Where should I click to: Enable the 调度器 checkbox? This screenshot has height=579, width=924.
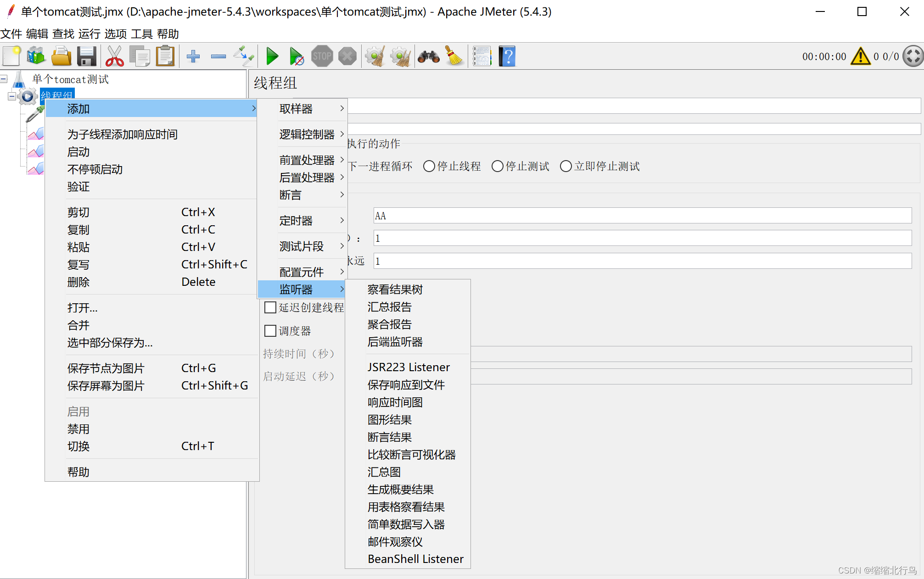[270, 331]
